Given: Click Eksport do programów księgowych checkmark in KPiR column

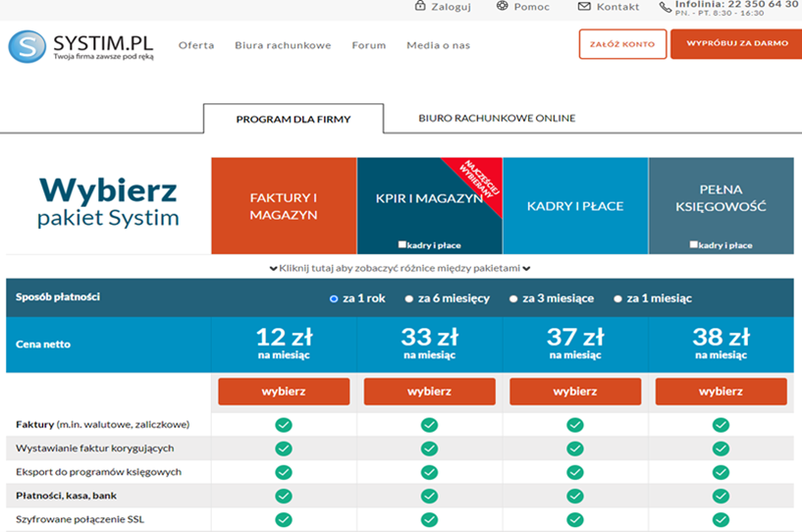Looking at the screenshot, I should [x=429, y=472].
